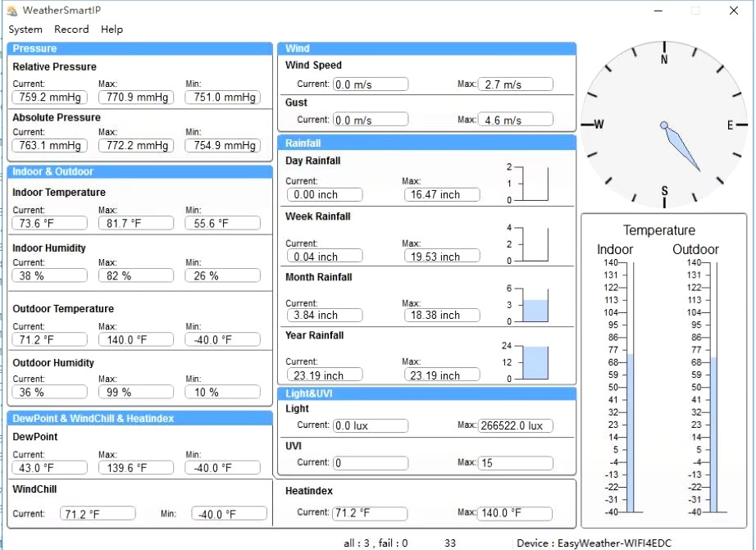Select the Outdoor Humidity min value field
Screen dimensions: 756x550
pos(222,393)
